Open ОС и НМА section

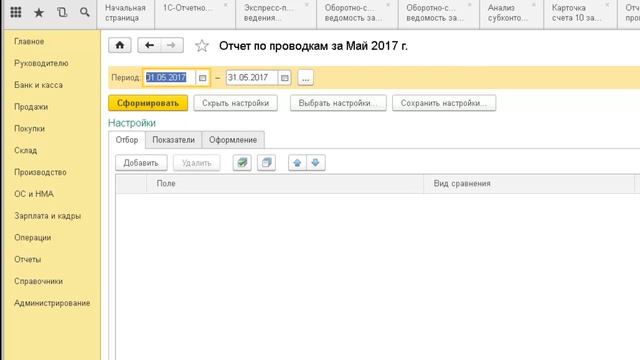34,194
